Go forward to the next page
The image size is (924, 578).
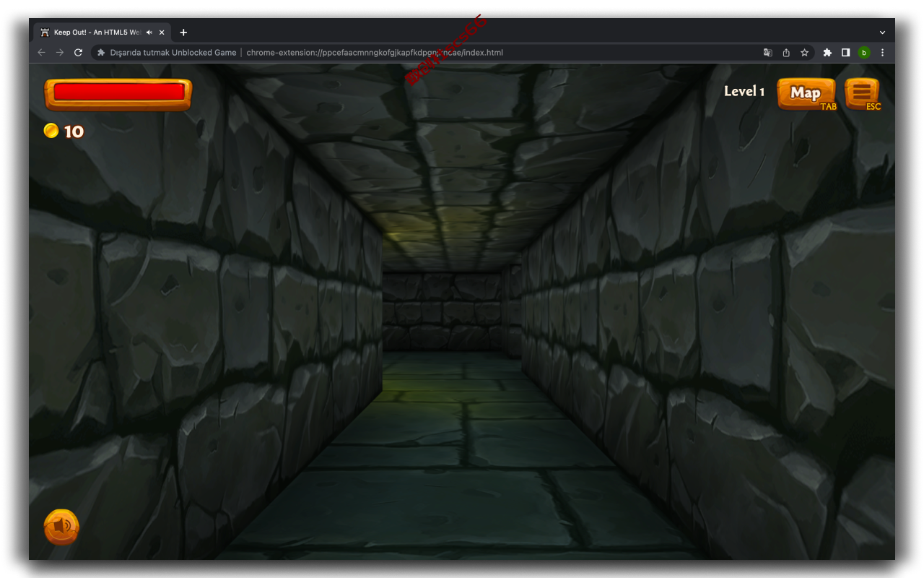click(x=60, y=53)
